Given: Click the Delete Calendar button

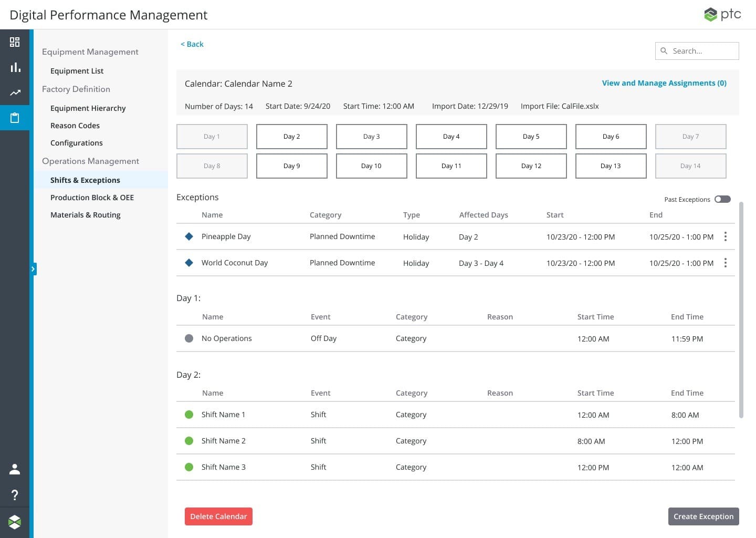Looking at the screenshot, I should click(218, 516).
